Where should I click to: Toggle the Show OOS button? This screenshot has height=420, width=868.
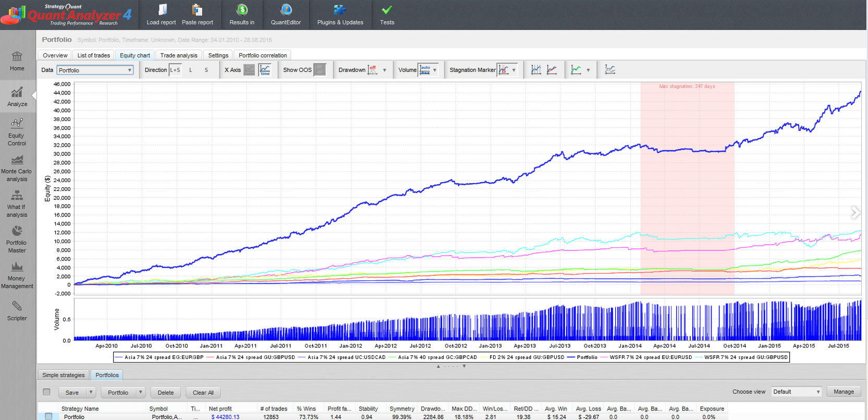[320, 69]
